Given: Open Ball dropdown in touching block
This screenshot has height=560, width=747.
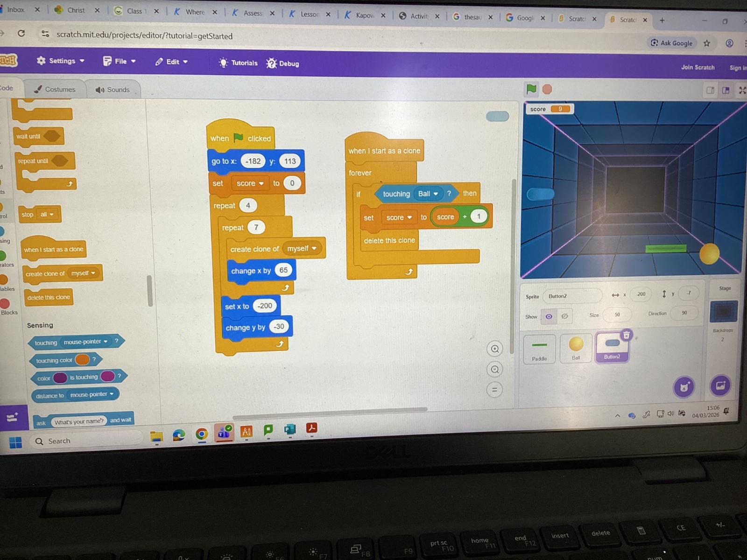Looking at the screenshot, I should point(428,194).
